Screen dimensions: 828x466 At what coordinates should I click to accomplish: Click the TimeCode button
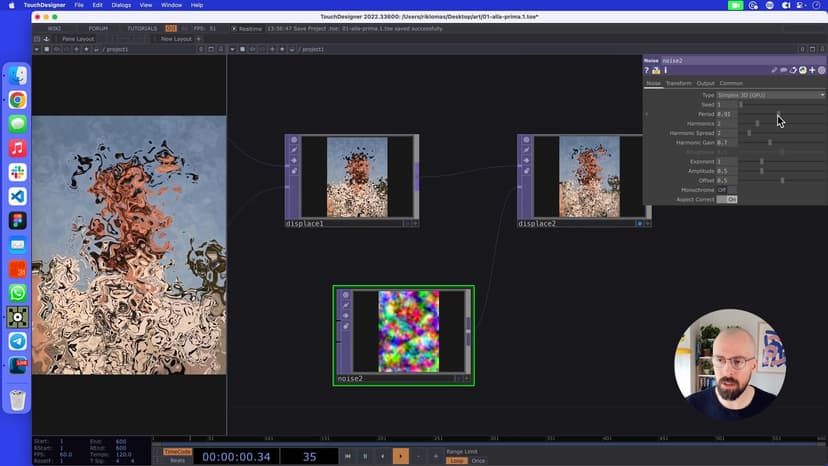pyautogui.click(x=176, y=451)
